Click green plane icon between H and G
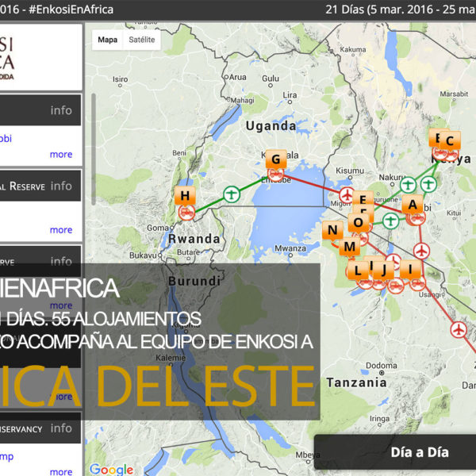This screenshot has width=476, height=476. coord(232,194)
